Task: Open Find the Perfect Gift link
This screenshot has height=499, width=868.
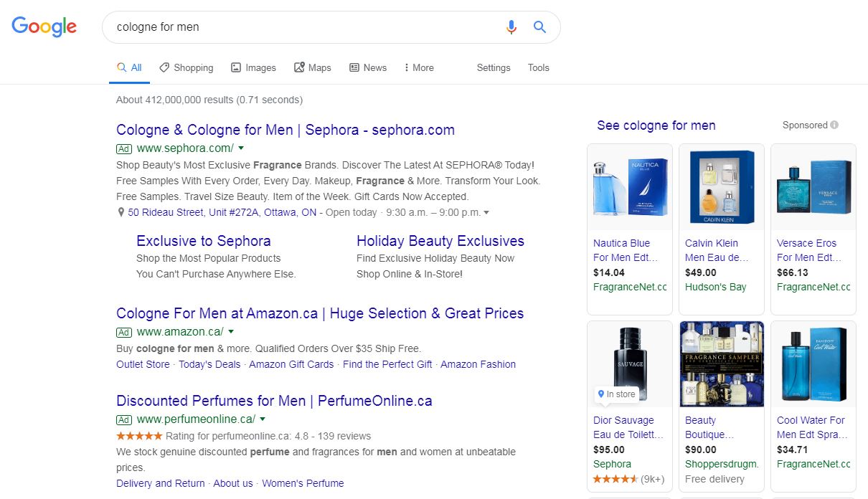Action: [387, 364]
